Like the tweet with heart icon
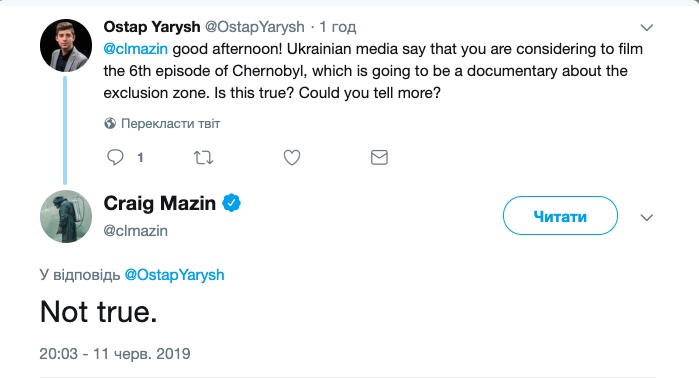 pos(292,157)
